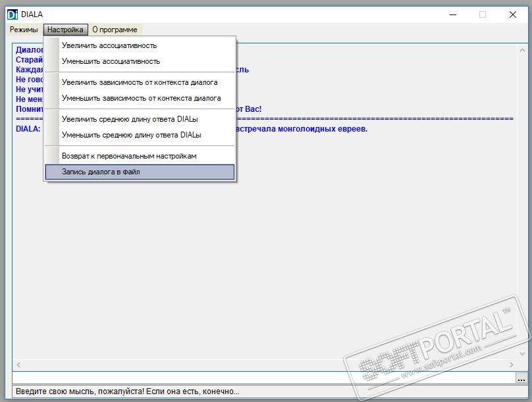Pick Увеличить среднюю длину ответа DIALы
The height and width of the screenshot is (402, 532).
pyautogui.click(x=140, y=119)
